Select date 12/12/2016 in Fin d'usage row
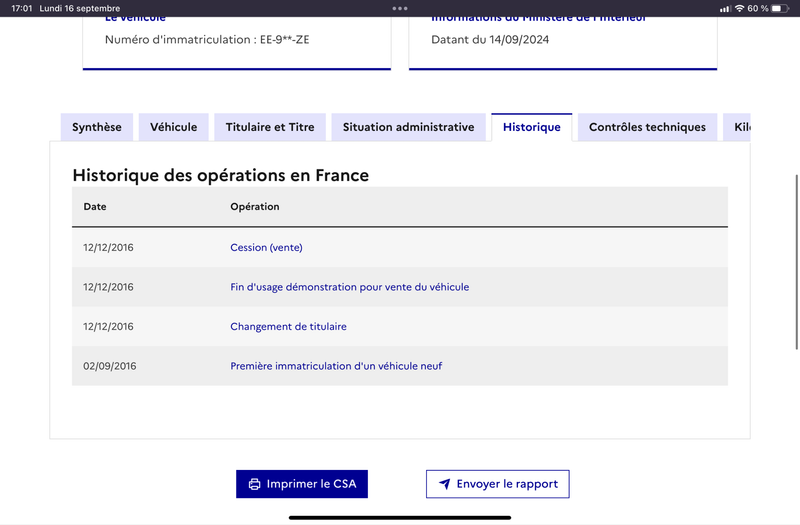The height and width of the screenshot is (525, 800). click(108, 287)
